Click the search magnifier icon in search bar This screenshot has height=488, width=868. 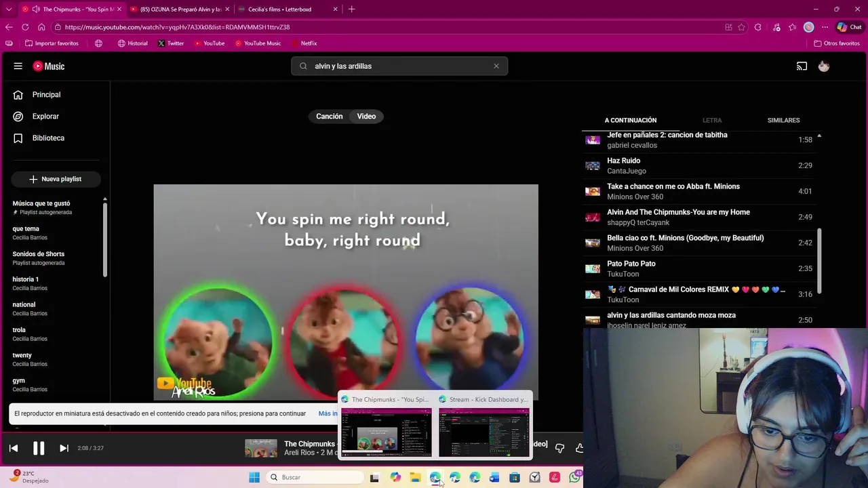tap(303, 66)
